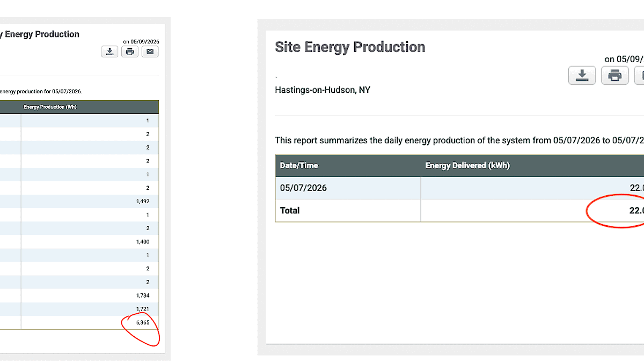The height and width of the screenshot is (362, 644).
Task: Click the download icon in the left report
Action: 109,51
